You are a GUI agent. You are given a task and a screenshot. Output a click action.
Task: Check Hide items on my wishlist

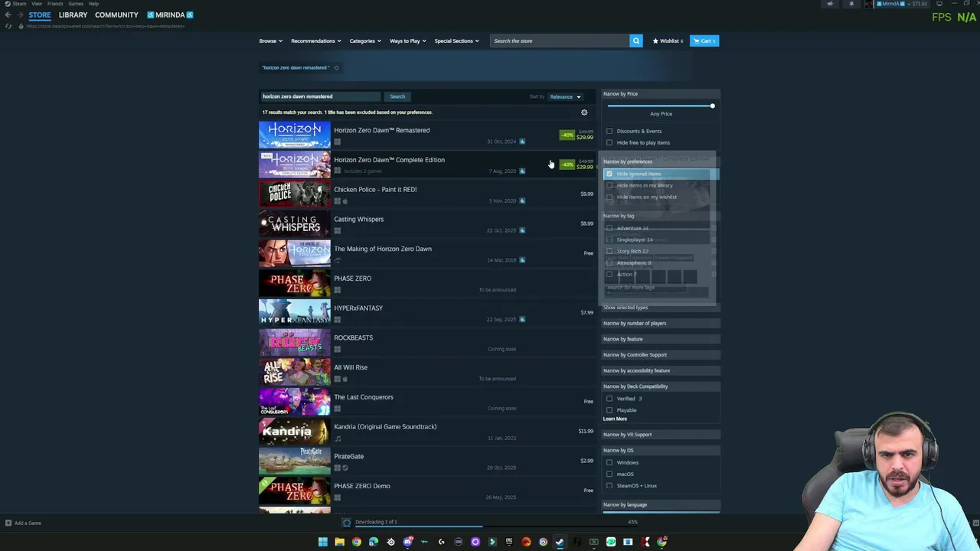point(609,197)
